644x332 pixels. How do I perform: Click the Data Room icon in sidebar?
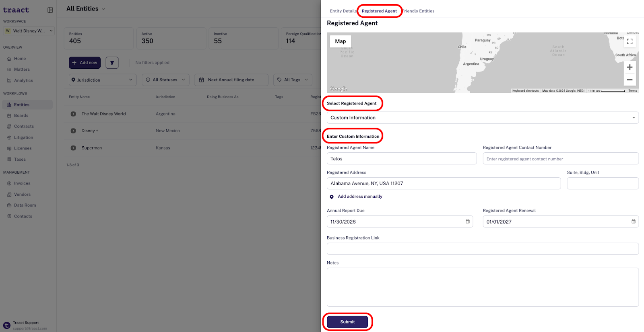tap(9, 205)
